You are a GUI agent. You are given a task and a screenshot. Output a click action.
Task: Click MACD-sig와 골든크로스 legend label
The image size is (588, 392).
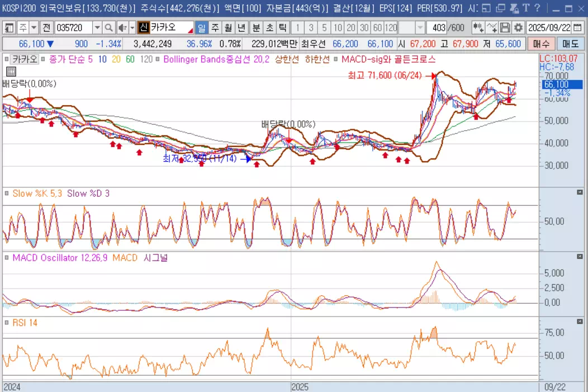[388, 59]
